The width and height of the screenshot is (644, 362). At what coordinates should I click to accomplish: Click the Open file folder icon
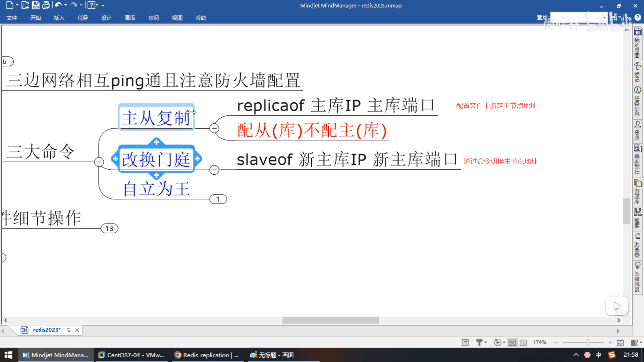pos(25,5)
